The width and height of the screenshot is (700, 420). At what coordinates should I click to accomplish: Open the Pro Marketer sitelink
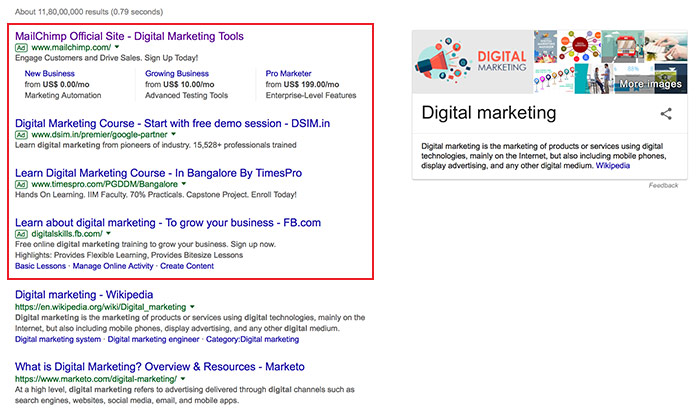[x=288, y=74]
